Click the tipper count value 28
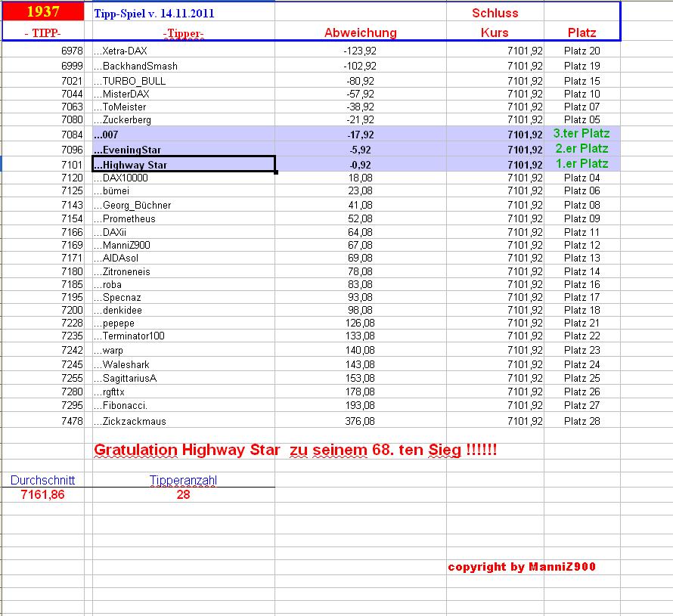 (184, 494)
